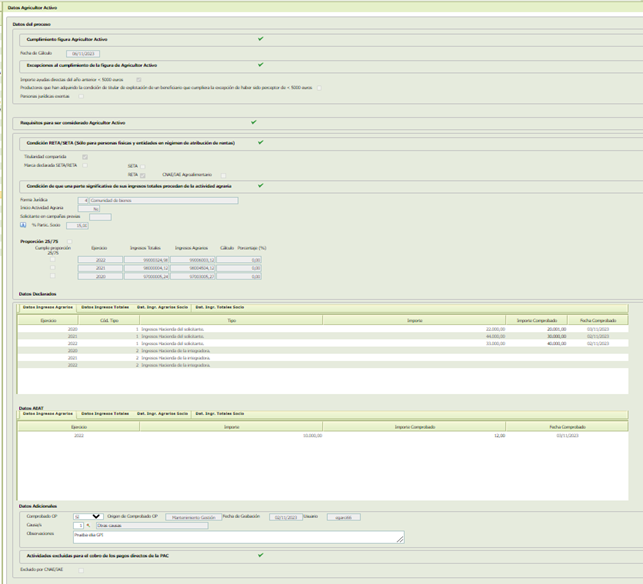Toggle the Titularidad compartida checkbox
This screenshot has width=643, height=584.
coord(85,157)
